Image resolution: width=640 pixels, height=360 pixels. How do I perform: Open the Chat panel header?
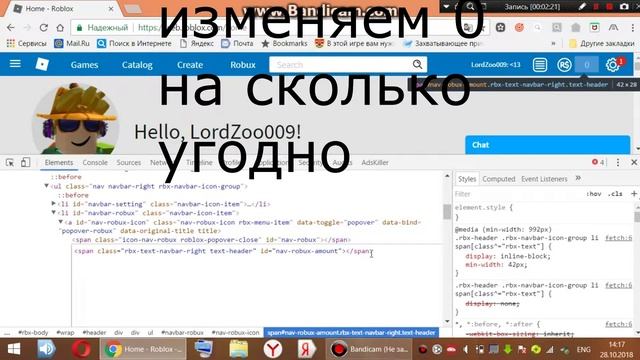click(x=547, y=145)
